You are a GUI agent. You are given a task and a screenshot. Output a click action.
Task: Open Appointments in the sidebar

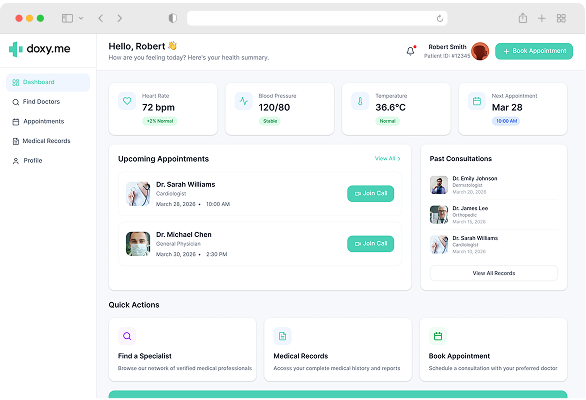point(48,121)
